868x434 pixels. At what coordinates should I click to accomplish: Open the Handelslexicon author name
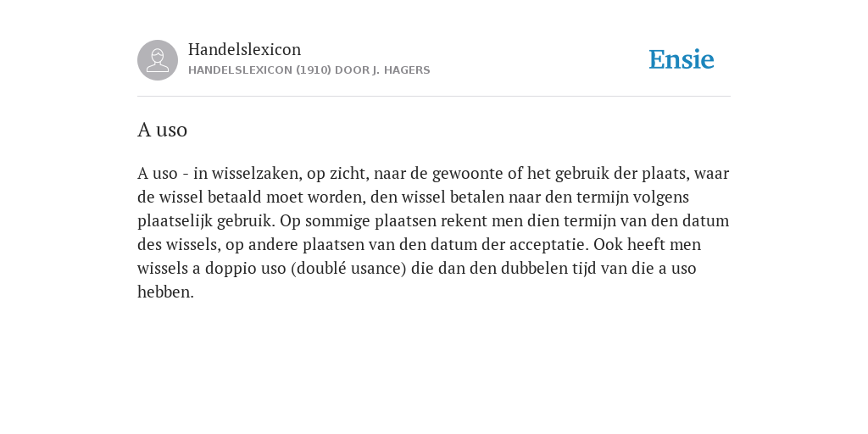point(245,49)
